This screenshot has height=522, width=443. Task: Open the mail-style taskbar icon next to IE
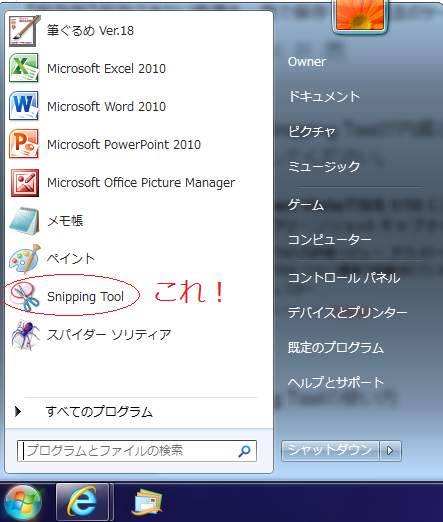(x=147, y=502)
